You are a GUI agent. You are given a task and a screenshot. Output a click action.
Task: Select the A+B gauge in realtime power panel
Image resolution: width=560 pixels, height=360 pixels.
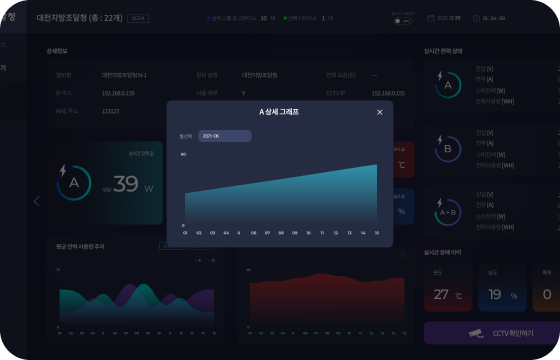(x=448, y=212)
